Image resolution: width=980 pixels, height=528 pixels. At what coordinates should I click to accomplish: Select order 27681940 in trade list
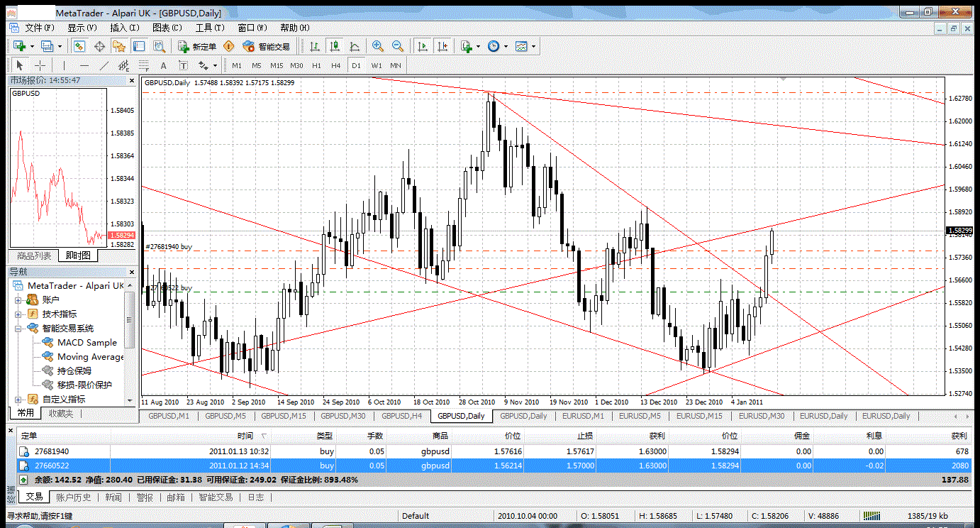click(52, 451)
